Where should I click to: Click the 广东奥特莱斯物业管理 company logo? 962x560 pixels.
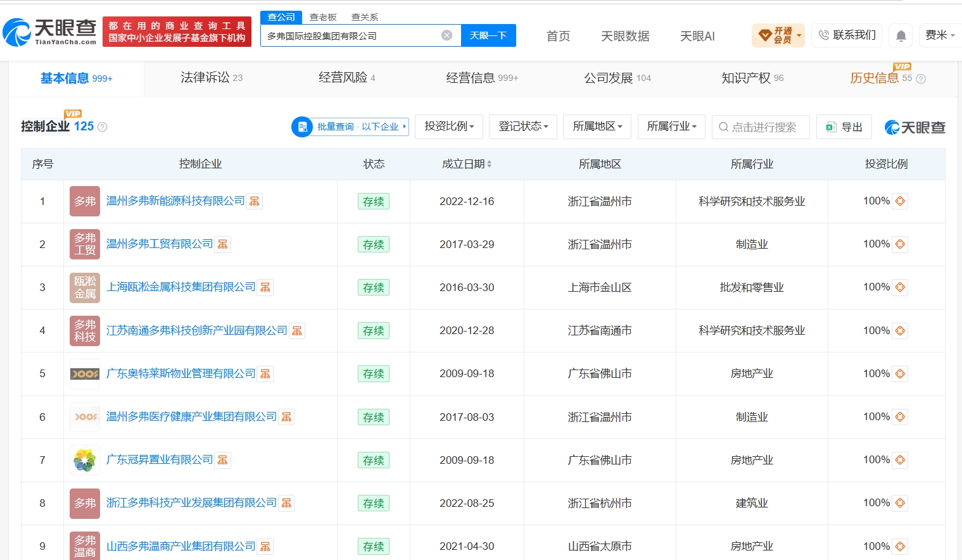point(85,374)
